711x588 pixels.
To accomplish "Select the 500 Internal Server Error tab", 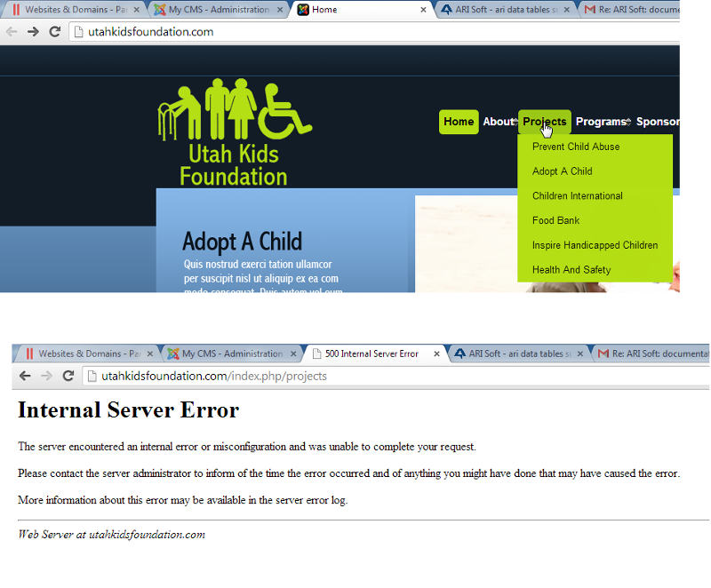I will coord(374,354).
